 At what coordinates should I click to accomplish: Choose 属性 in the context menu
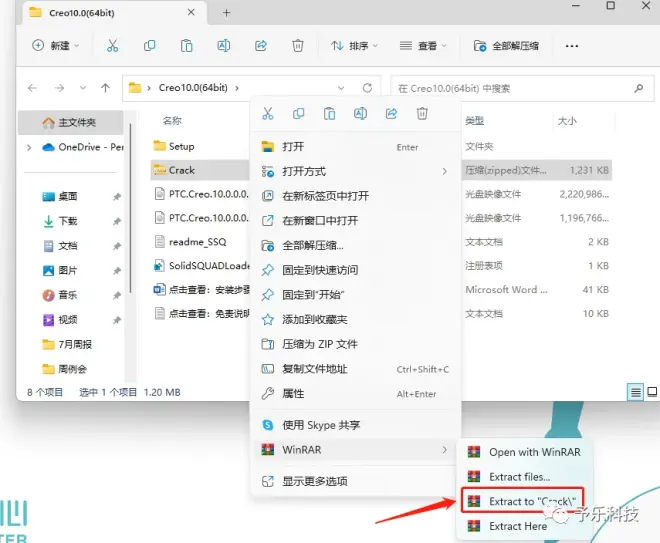(356, 394)
